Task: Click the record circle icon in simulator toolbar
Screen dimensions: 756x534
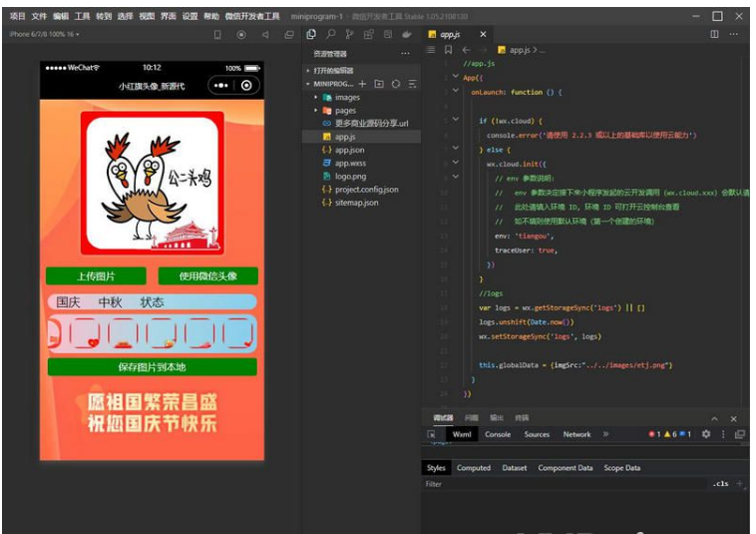Action: [241, 34]
